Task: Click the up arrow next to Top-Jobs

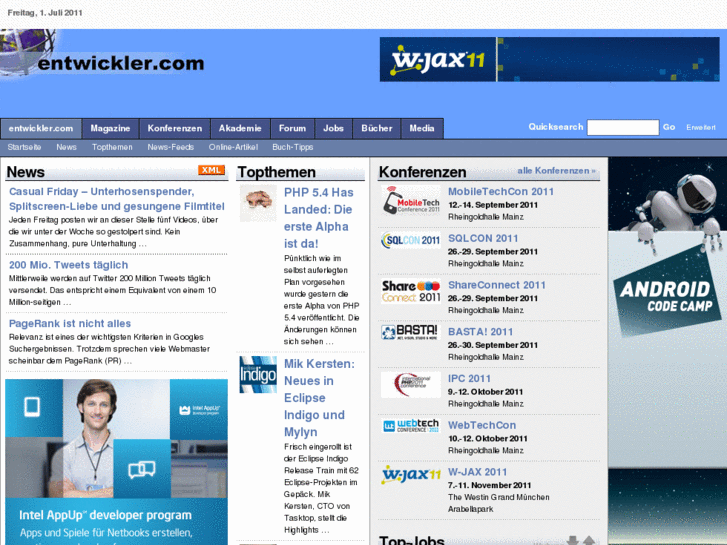Action: click(x=589, y=541)
